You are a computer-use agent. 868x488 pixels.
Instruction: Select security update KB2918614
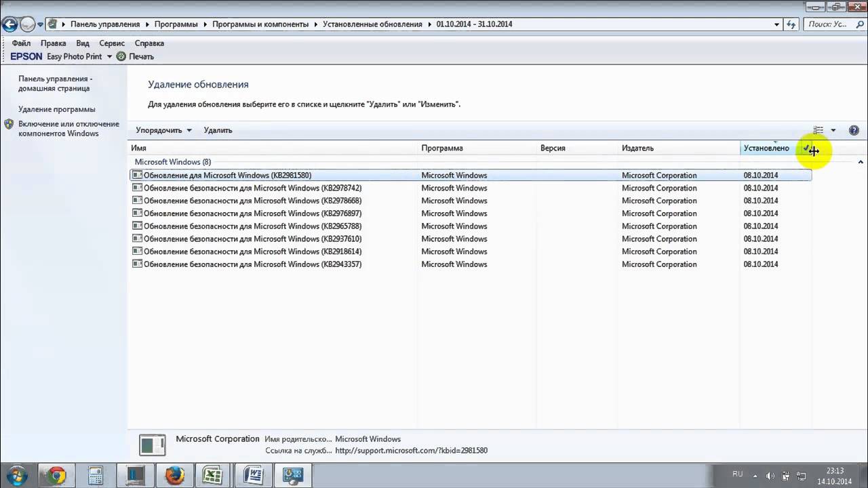click(470, 251)
